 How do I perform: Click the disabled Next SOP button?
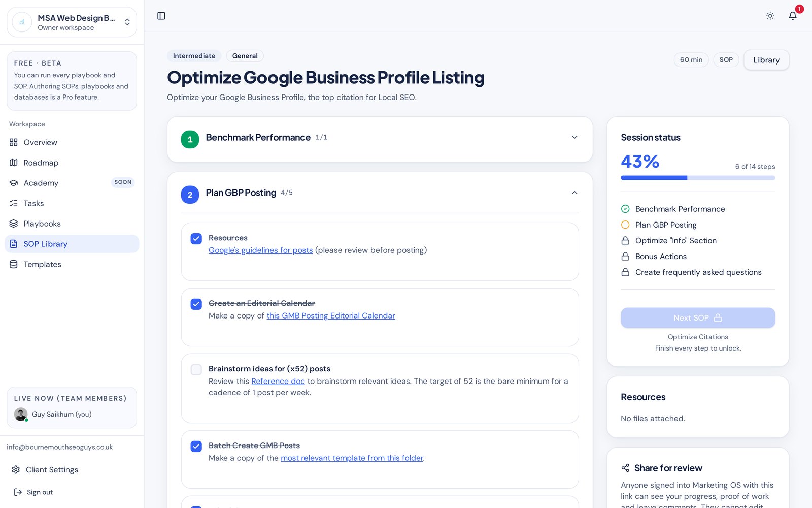(698, 317)
